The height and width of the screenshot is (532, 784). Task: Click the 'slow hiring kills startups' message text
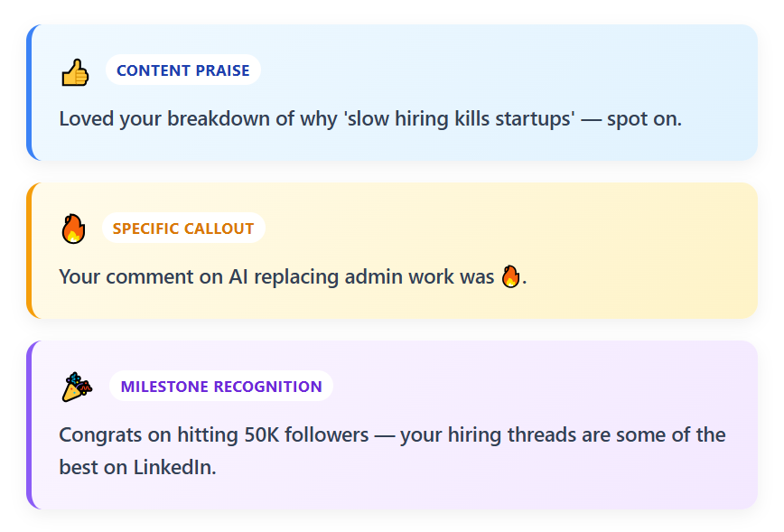(370, 119)
